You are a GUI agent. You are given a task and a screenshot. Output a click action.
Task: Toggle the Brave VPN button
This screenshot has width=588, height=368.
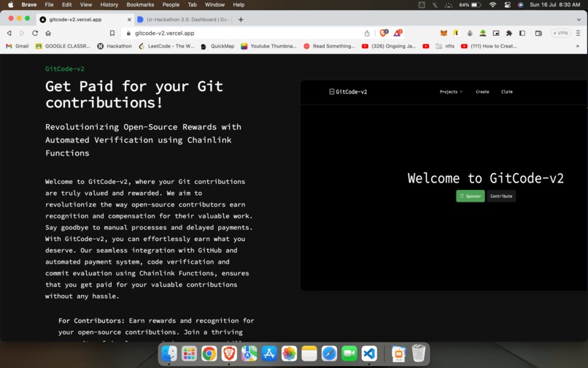(x=560, y=33)
